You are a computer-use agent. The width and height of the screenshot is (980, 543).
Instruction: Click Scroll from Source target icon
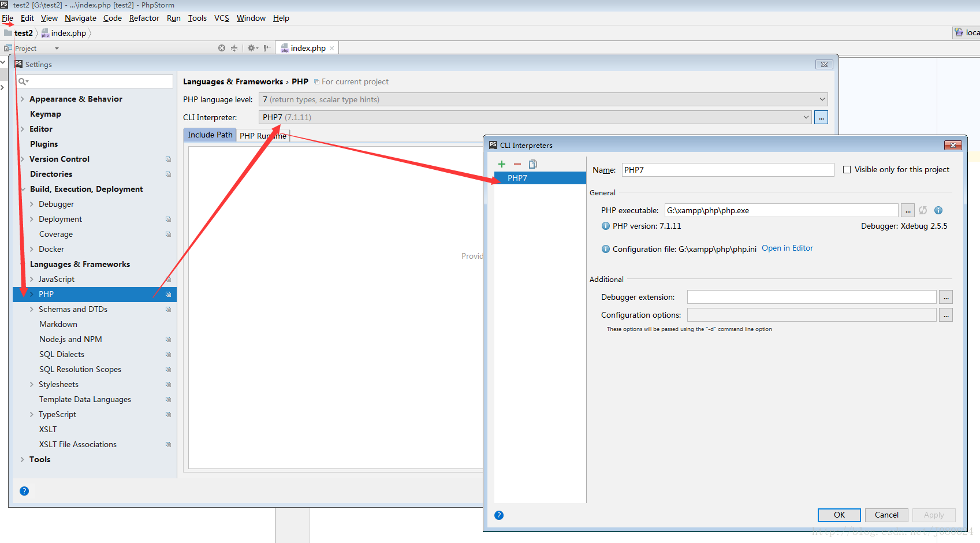222,48
